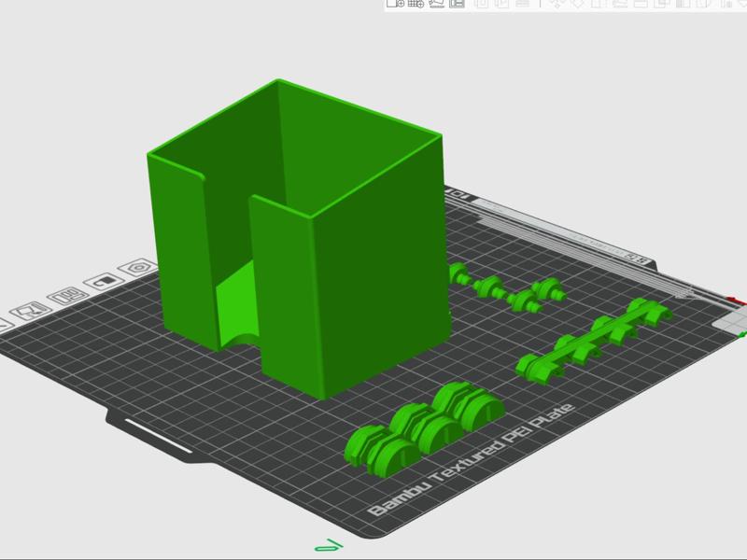Click Bambu Textured PEI Plate label
The width and height of the screenshot is (747, 560).
(x=472, y=460)
